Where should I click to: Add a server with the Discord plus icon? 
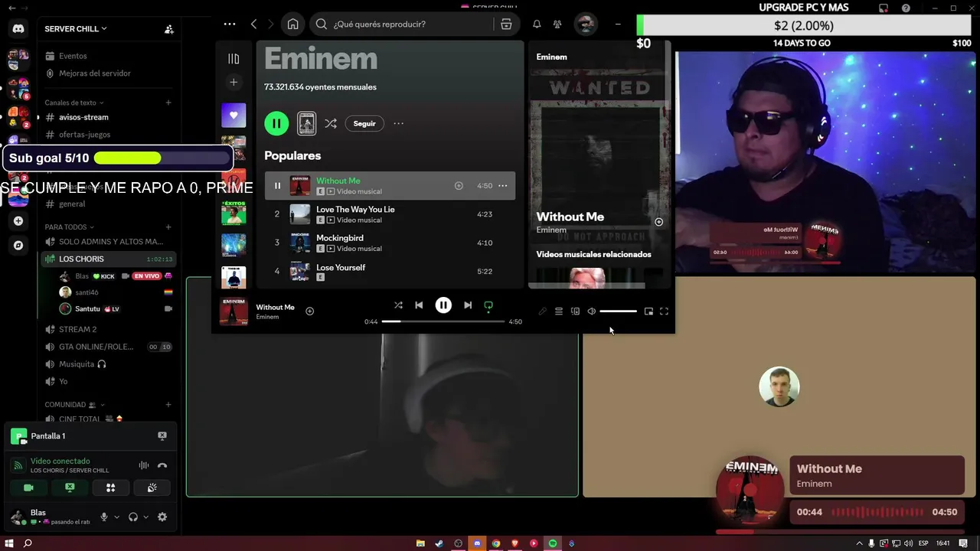click(18, 221)
